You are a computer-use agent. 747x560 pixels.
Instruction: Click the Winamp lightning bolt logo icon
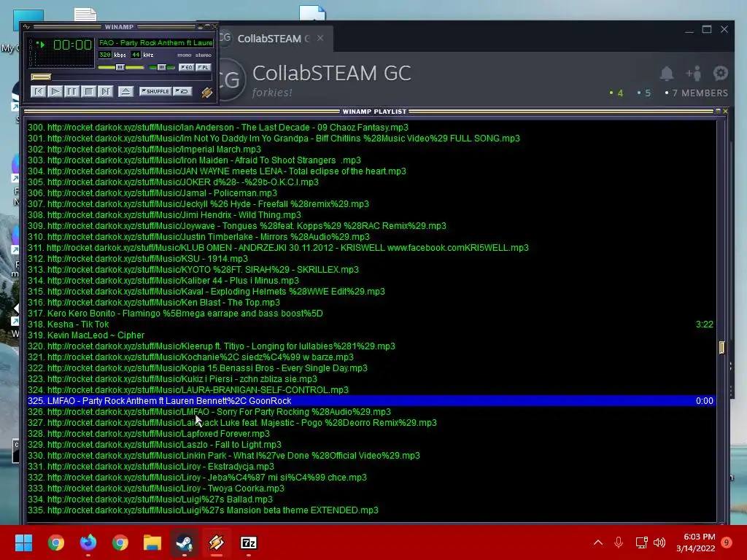tap(206, 92)
